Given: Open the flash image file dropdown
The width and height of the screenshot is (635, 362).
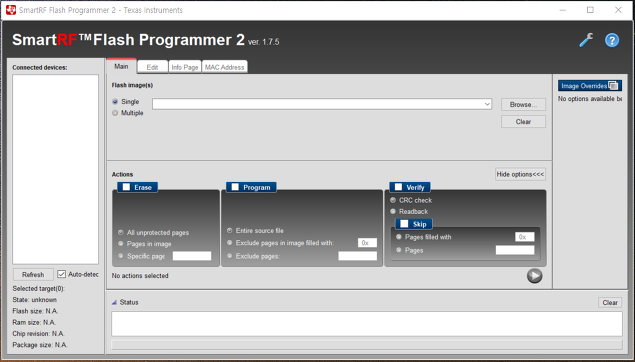Looking at the screenshot, I should click(487, 104).
